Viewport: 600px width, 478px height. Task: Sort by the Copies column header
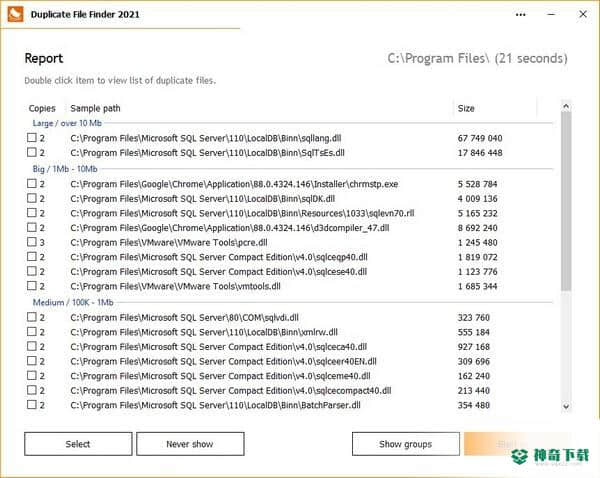pos(42,108)
